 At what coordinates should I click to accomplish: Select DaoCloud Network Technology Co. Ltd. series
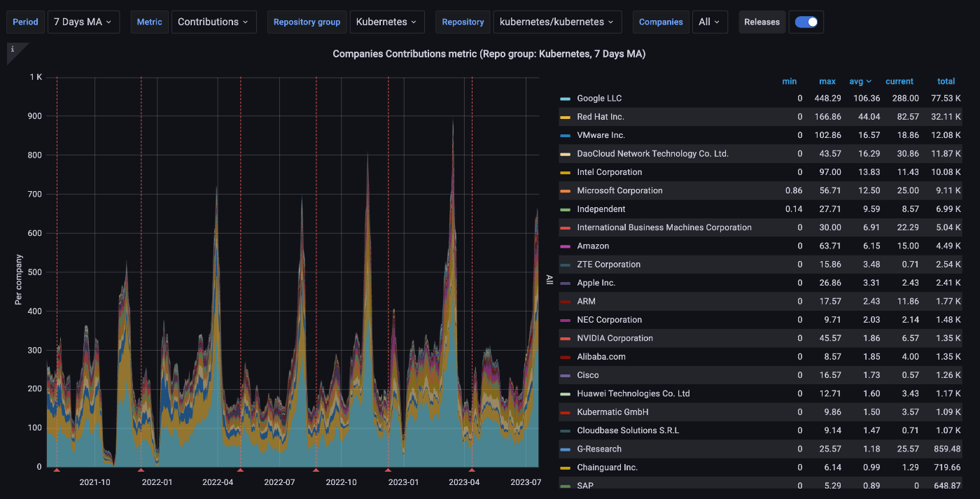point(652,154)
